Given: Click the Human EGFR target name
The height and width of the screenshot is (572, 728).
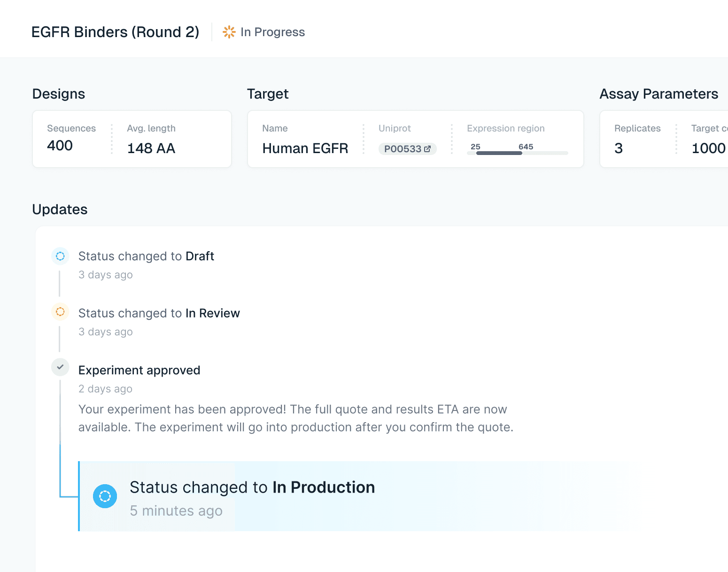Looking at the screenshot, I should pos(305,148).
